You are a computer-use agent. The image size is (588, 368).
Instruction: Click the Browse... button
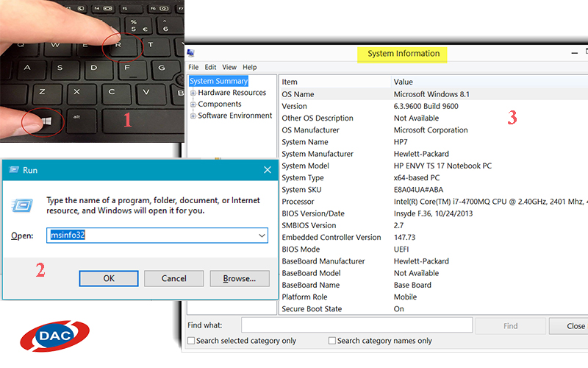240,278
